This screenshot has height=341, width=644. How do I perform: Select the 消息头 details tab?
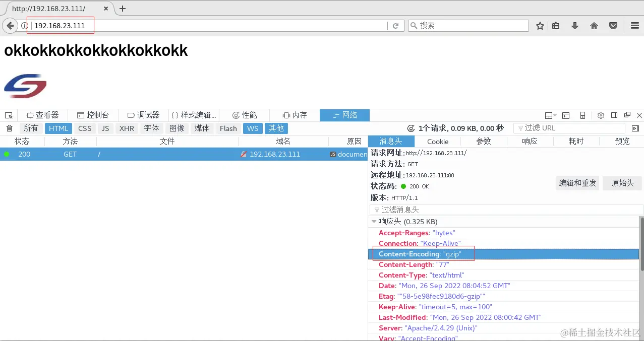coord(391,142)
